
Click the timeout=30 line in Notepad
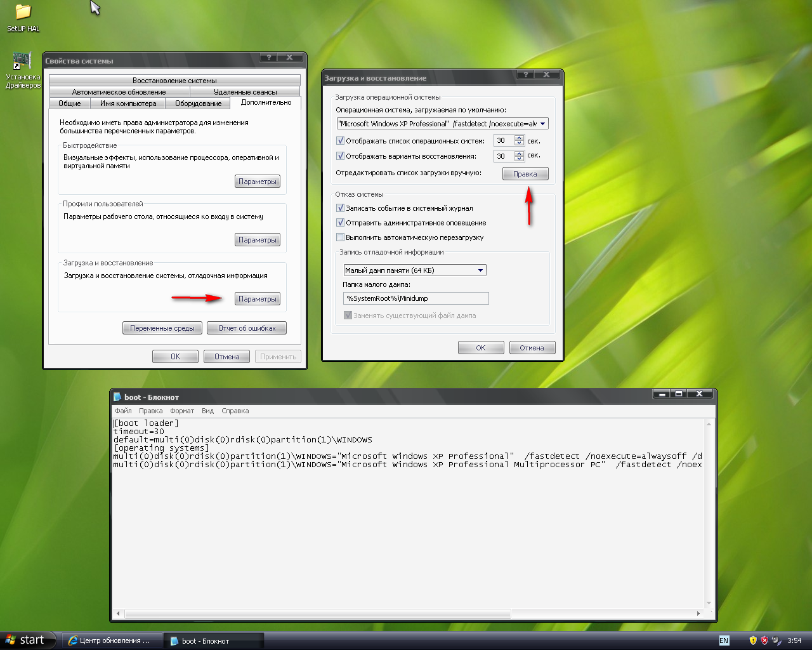(x=139, y=432)
